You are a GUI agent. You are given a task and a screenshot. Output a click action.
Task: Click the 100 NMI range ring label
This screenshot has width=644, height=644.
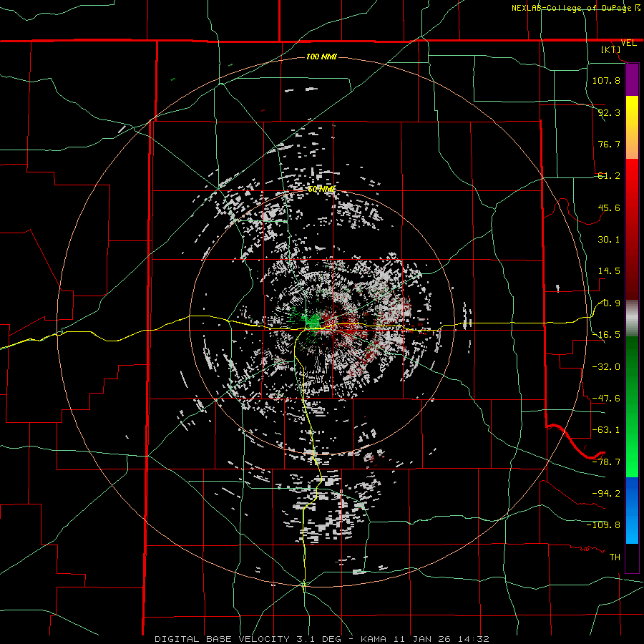pos(321,57)
